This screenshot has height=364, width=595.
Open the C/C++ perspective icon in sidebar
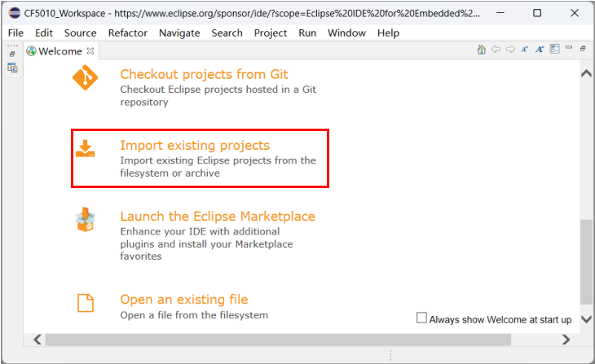click(x=12, y=68)
